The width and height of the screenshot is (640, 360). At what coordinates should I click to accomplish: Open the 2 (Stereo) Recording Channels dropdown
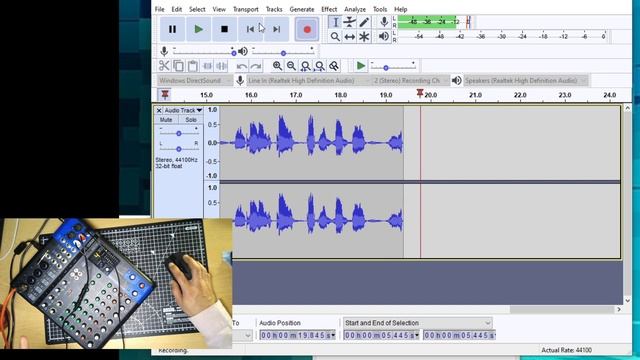click(x=411, y=80)
